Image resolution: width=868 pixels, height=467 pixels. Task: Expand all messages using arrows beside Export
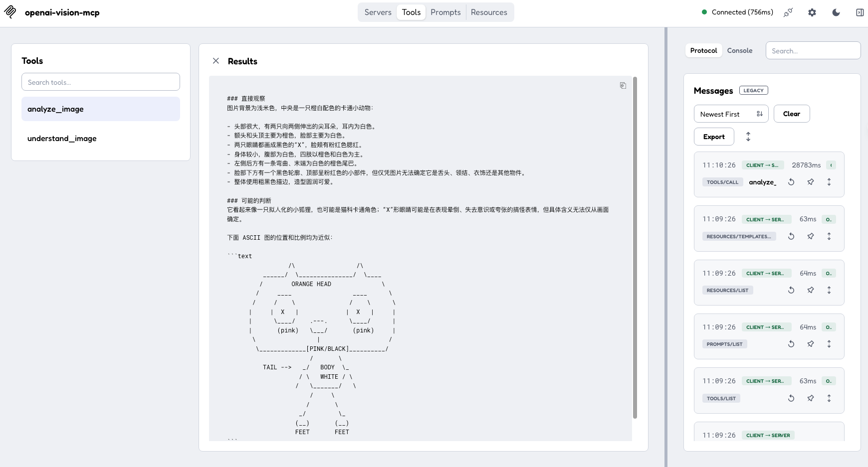pos(748,137)
